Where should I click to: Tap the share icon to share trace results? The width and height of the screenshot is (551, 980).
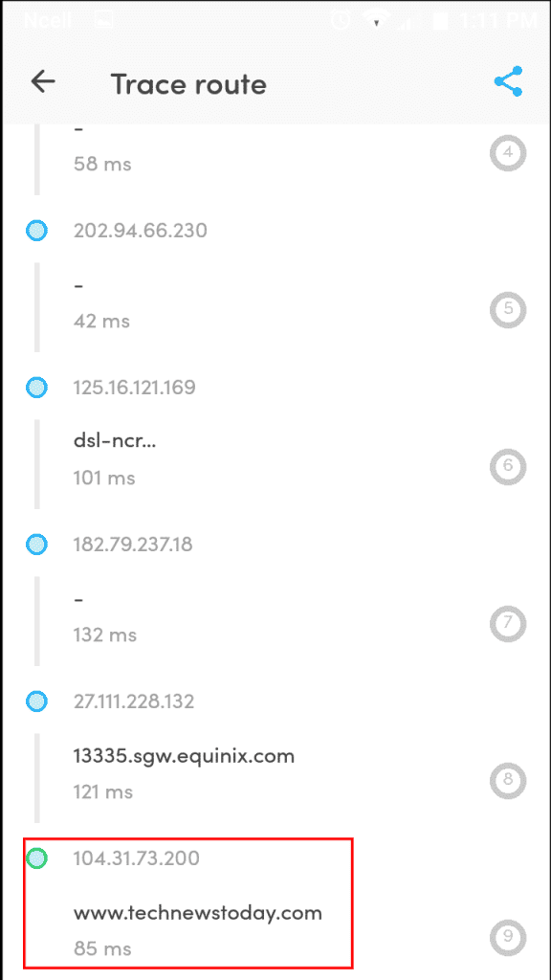point(508,81)
